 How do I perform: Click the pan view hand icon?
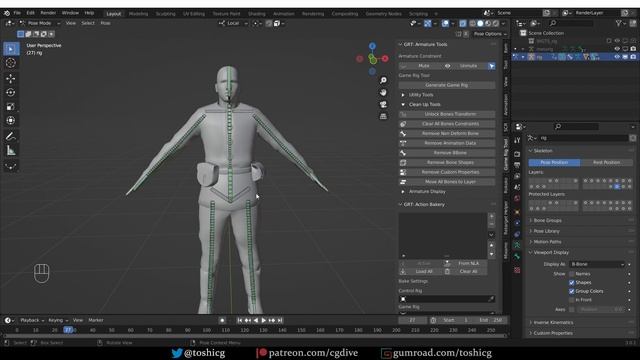(x=383, y=93)
